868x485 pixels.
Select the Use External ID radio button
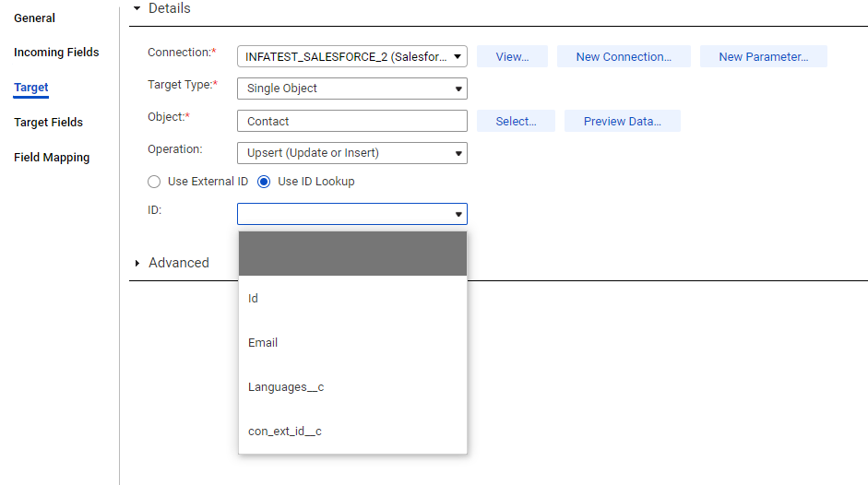[154, 182]
